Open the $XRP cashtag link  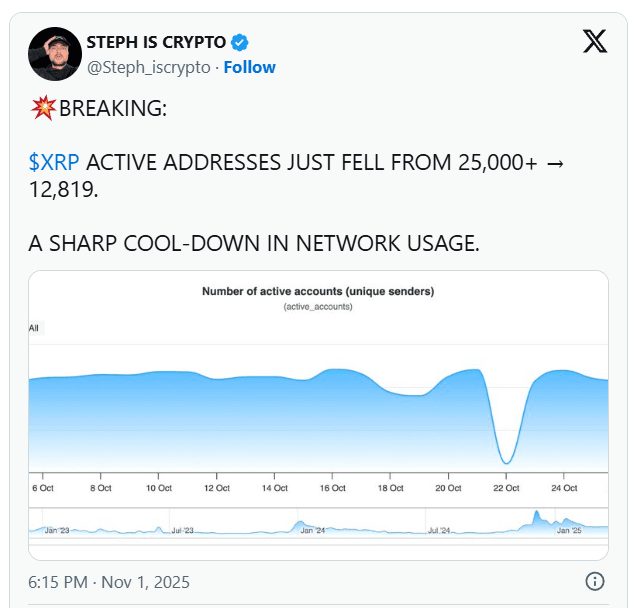click(x=54, y=162)
